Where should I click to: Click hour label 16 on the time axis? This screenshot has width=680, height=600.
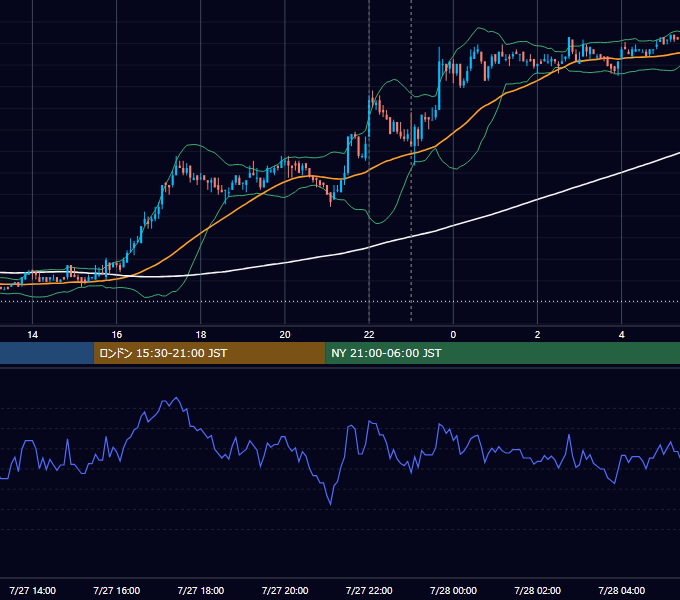coord(117,335)
